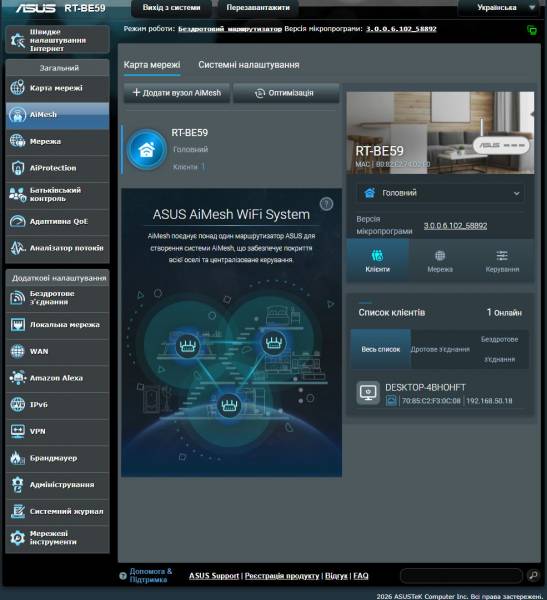The height and width of the screenshot is (600, 547).
Task: Click the 70:85:C2:F3:0C:08 MAC address
Action: click(431, 401)
